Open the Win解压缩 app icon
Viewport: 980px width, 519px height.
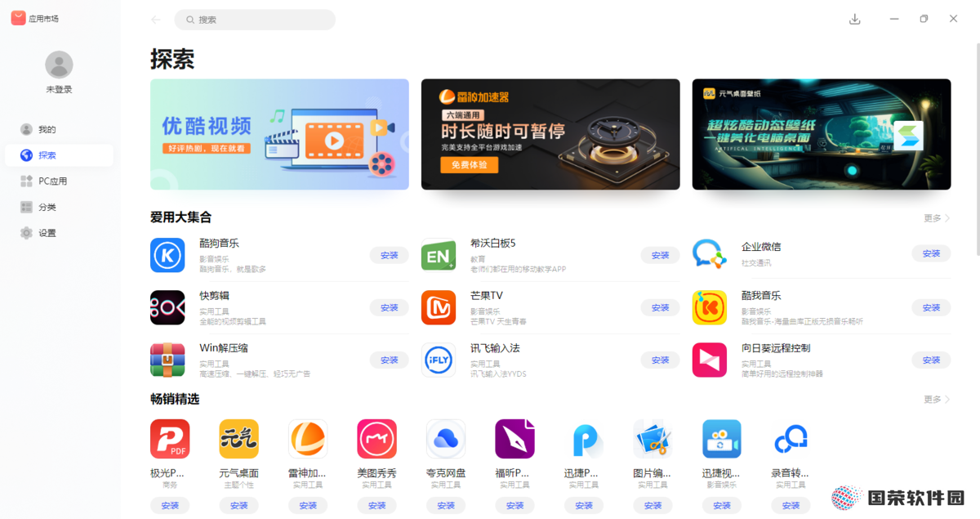point(167,360)
